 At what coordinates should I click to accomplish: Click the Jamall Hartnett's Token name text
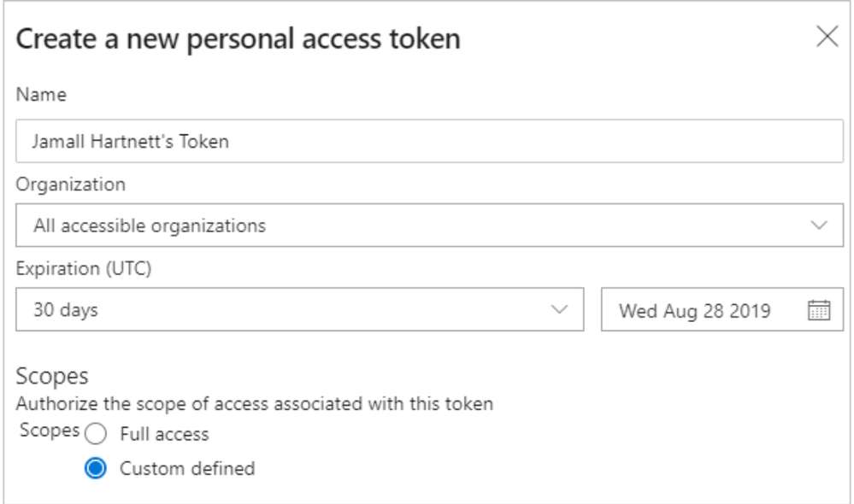click(x=131, y=142)
